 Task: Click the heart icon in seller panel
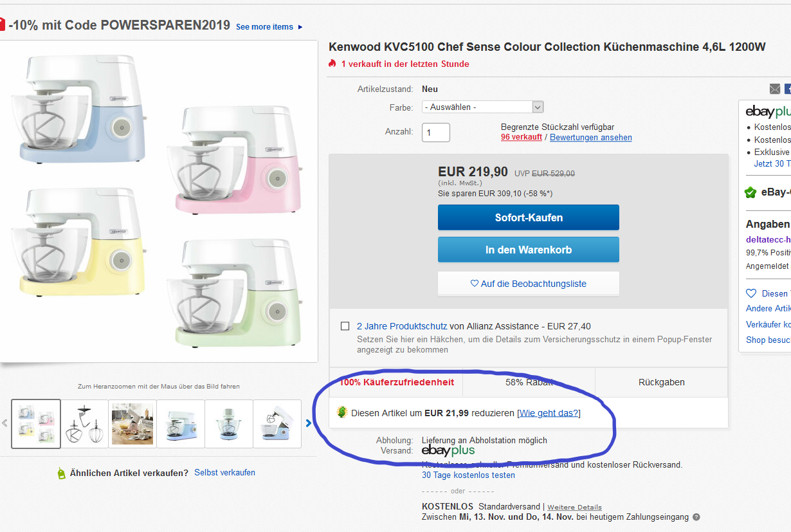point(751,293)
